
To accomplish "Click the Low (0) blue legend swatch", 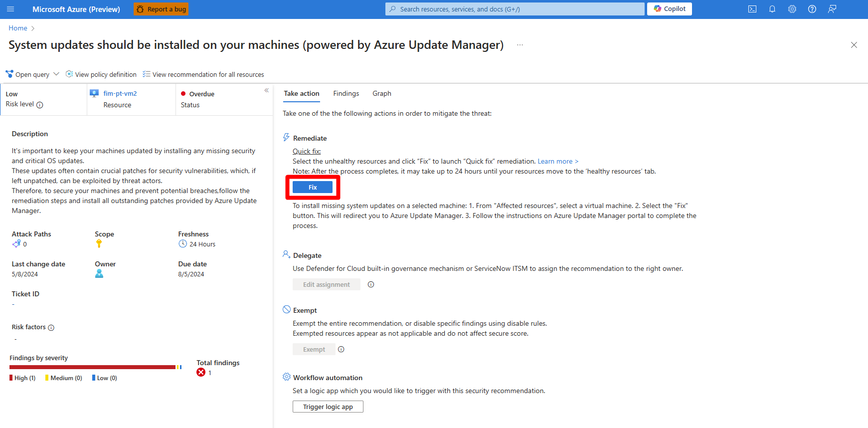I will [x=94, y=378].
